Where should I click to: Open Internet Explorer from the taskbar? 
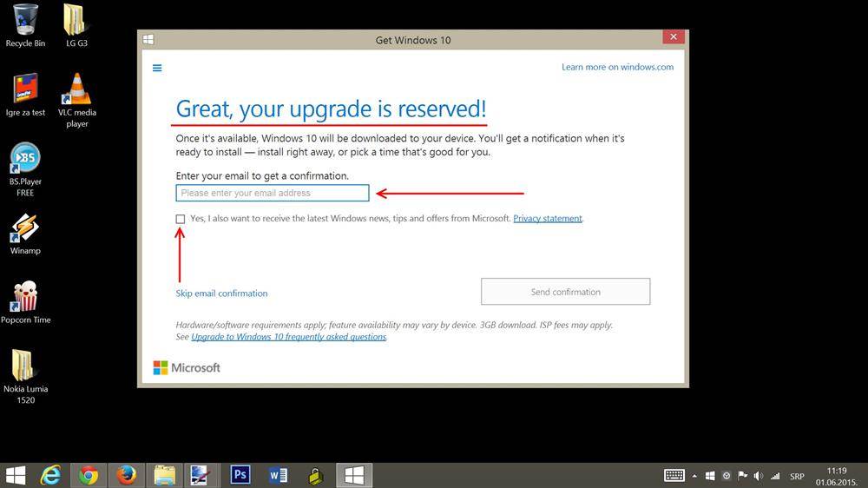click(51, 475)
